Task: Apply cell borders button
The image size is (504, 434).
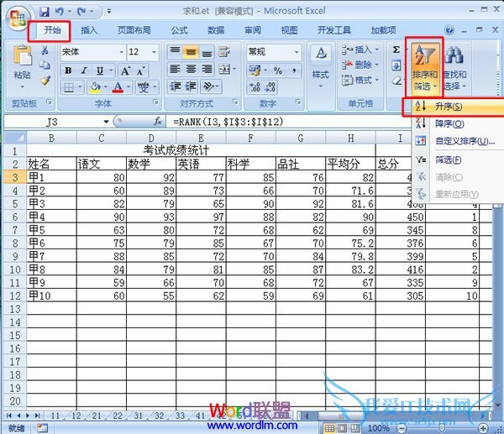Action: point(69,87)
